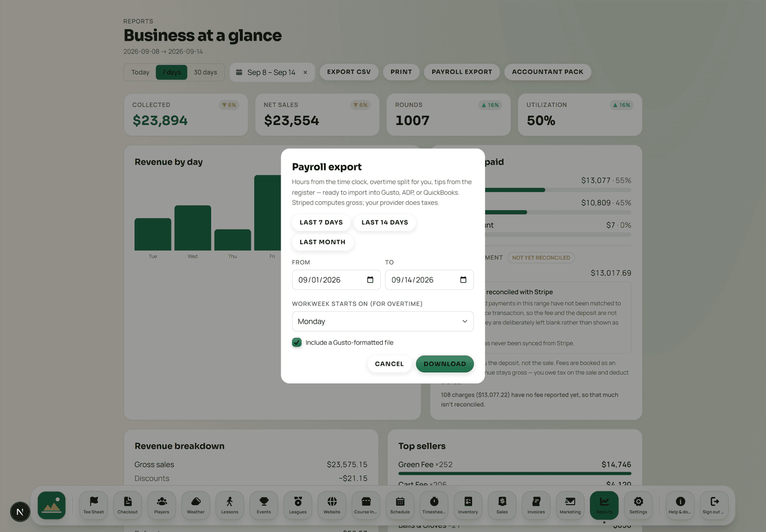The width and height of the screenshot is (766, 532).
Task: Open Lessons in the dock
Action: (230, 505)
